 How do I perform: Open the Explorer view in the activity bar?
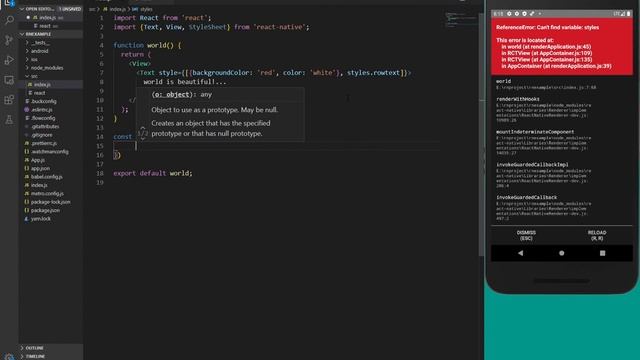point(9,3)
